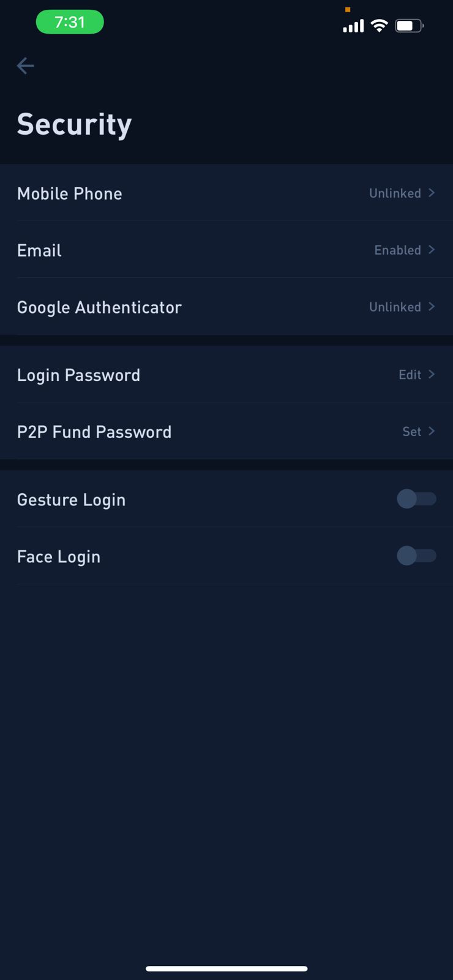Open Google Authenticator chevron arrow
Screen dimensions: 453x980
[432, 306]
